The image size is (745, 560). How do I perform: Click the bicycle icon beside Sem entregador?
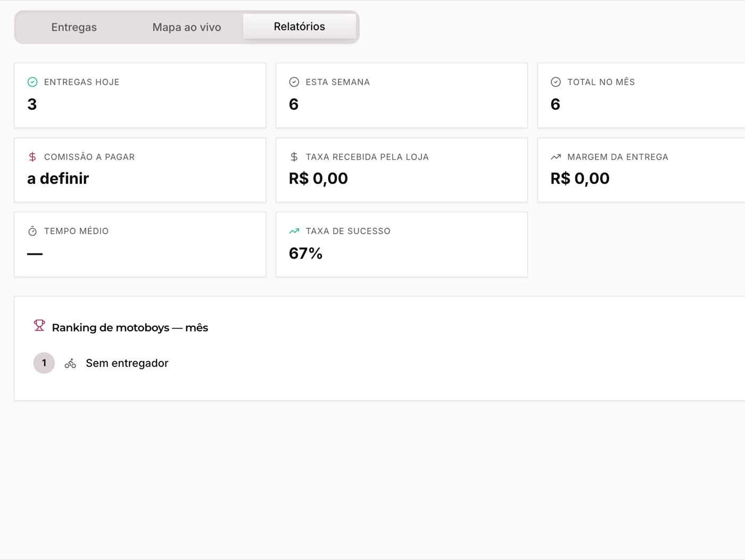click(70, 364)
